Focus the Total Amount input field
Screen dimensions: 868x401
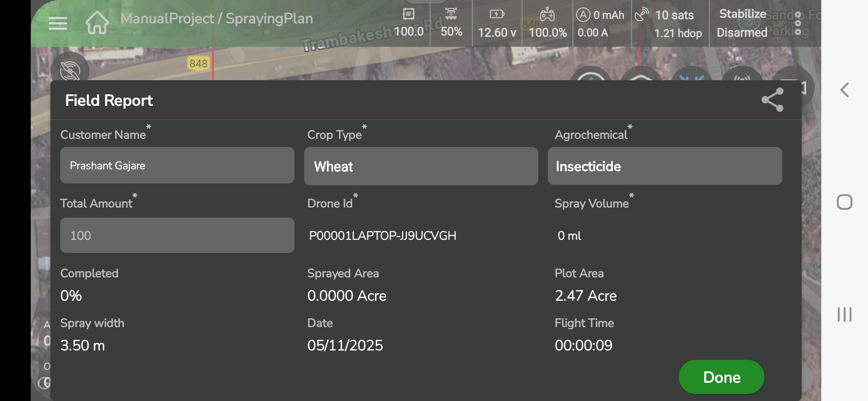click(177, 235)
